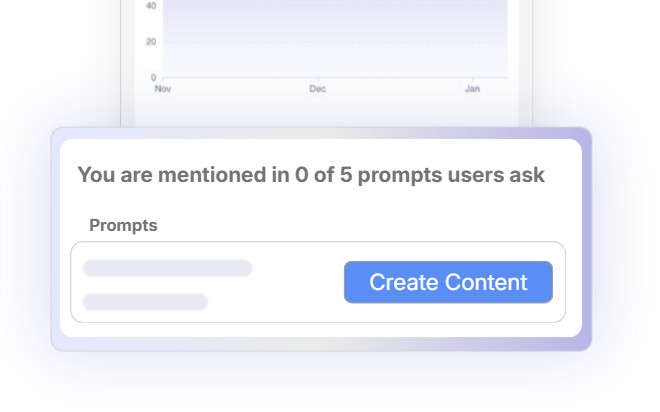This screenshot has height=412, width=660.
Task: Click the 20 value on the y-axis
Action: click(151, 42)
